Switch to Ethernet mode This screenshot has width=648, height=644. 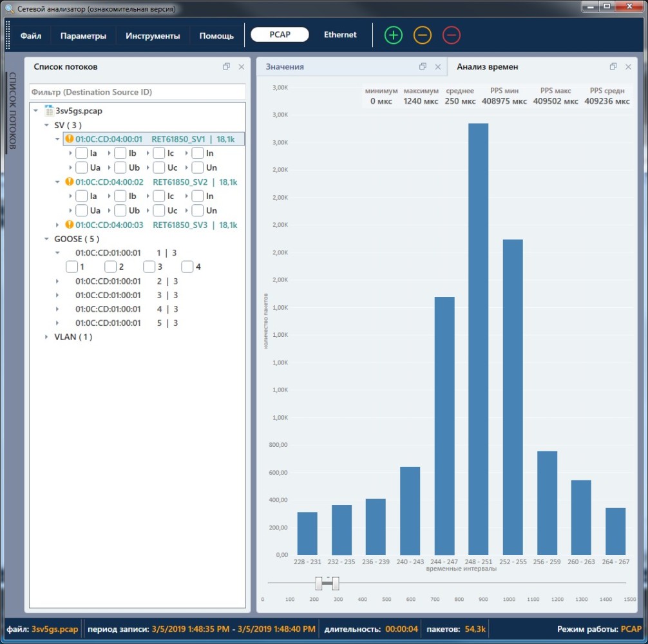click(x=340, y=35)
